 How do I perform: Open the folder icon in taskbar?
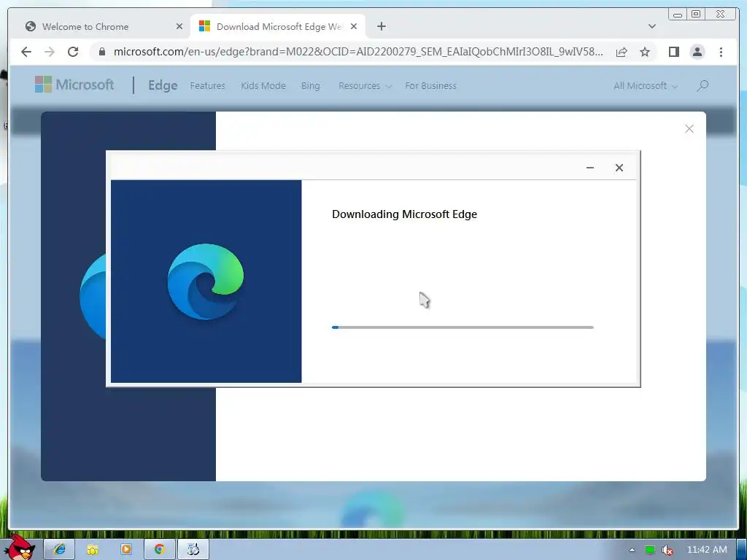(93, 550)
